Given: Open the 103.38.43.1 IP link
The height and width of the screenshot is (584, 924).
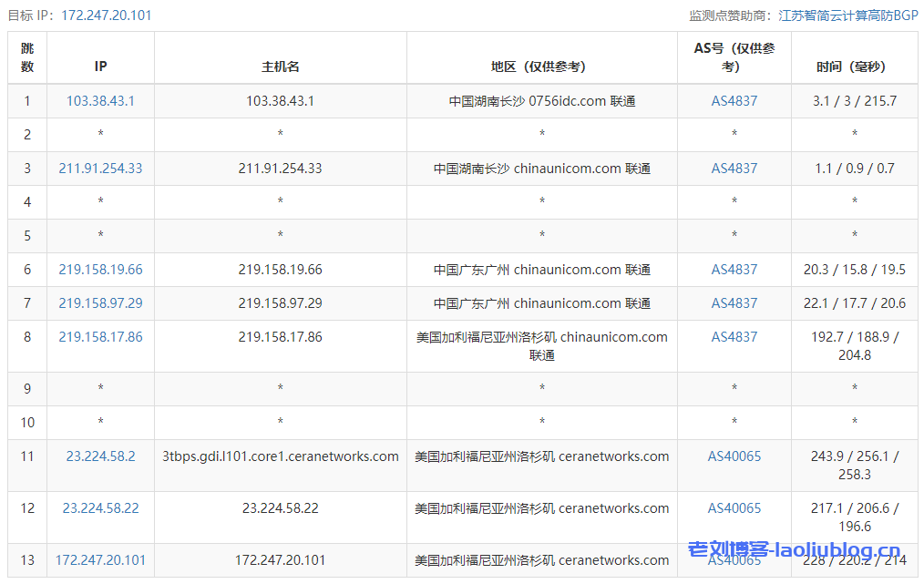Looking at the screenshot, I should click(100, 101).
